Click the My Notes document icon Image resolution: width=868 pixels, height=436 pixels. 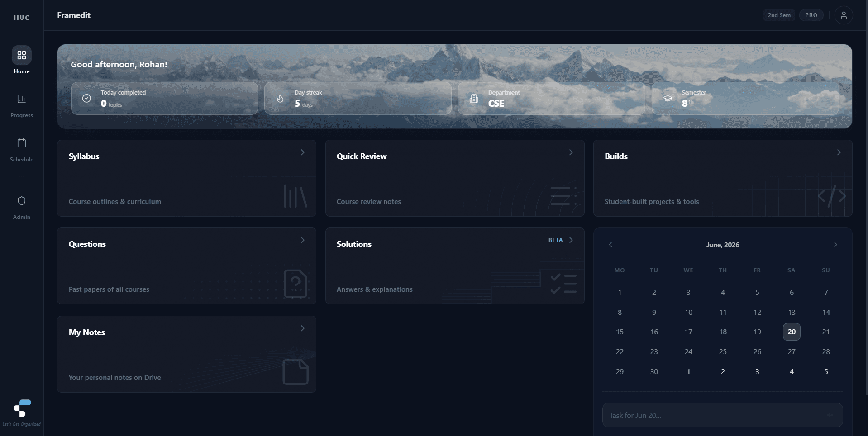(x=296, y=372)
